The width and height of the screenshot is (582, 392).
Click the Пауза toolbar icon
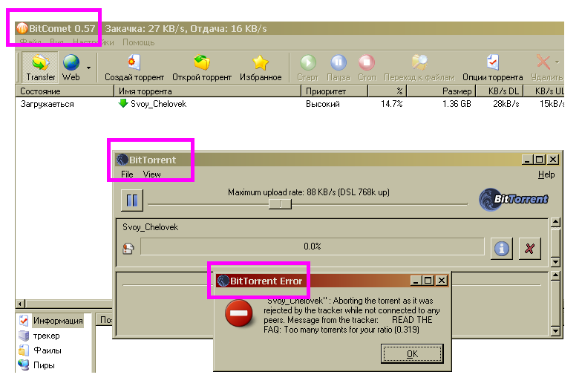339,62
